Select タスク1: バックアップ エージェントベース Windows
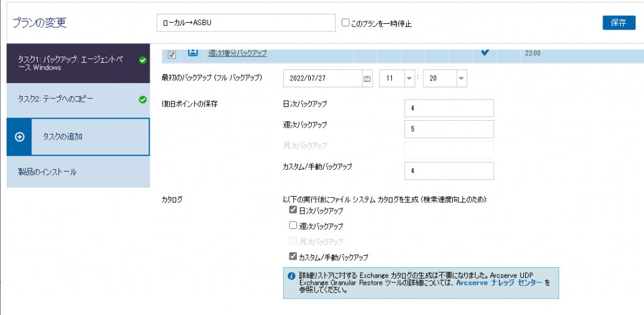The image size is (644, 315). coord(78,64)
